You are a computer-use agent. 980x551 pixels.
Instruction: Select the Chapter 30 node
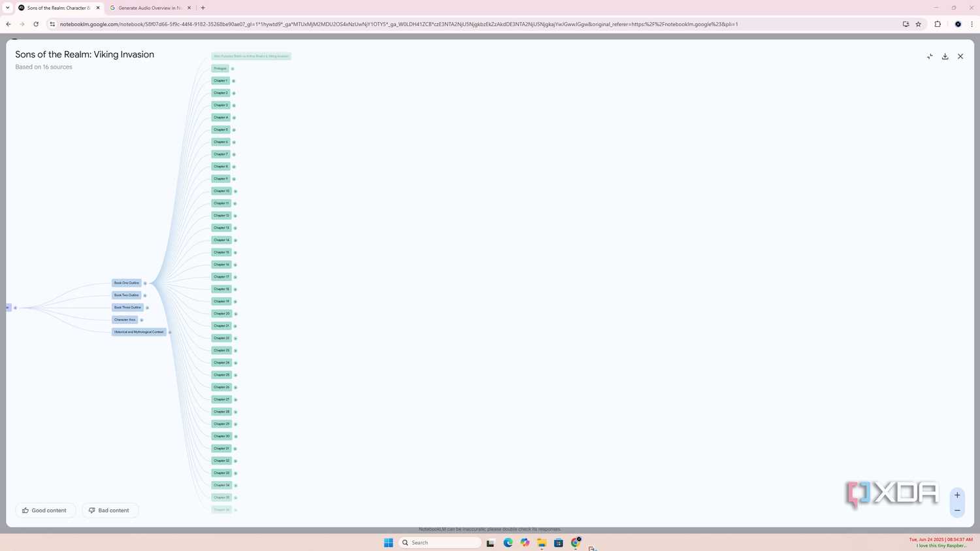click(221, 436)
